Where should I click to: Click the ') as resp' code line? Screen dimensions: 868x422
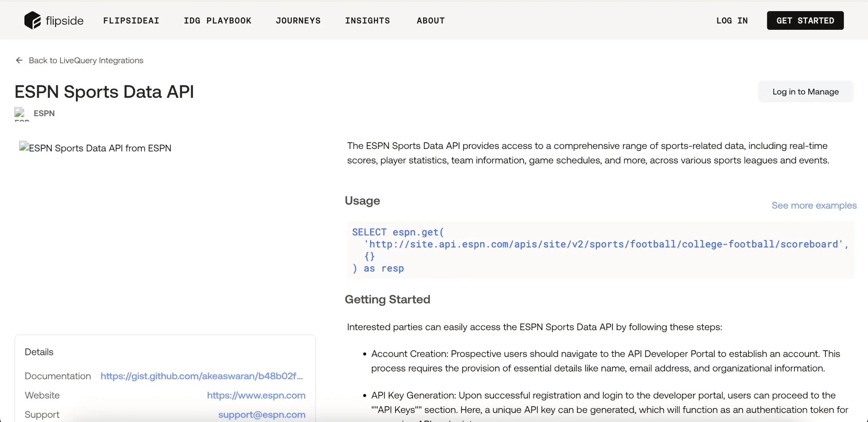tap(378, 268)
